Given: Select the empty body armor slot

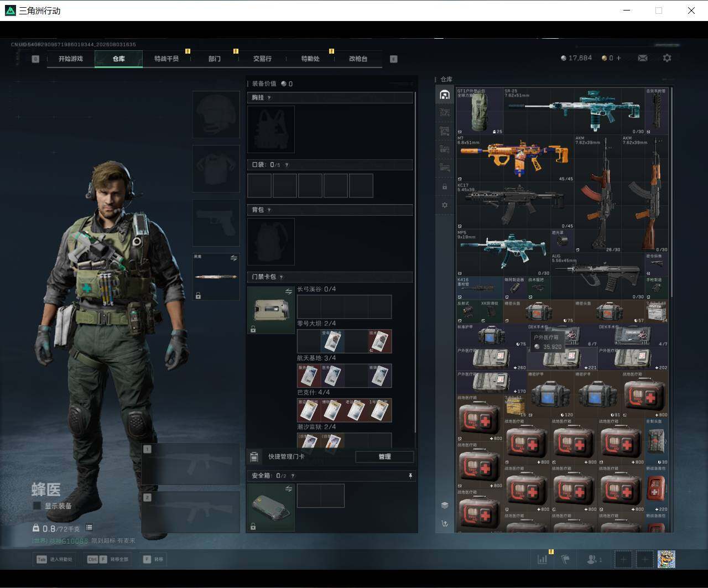Looking at the screenshot, I should [x=216, y=169].
